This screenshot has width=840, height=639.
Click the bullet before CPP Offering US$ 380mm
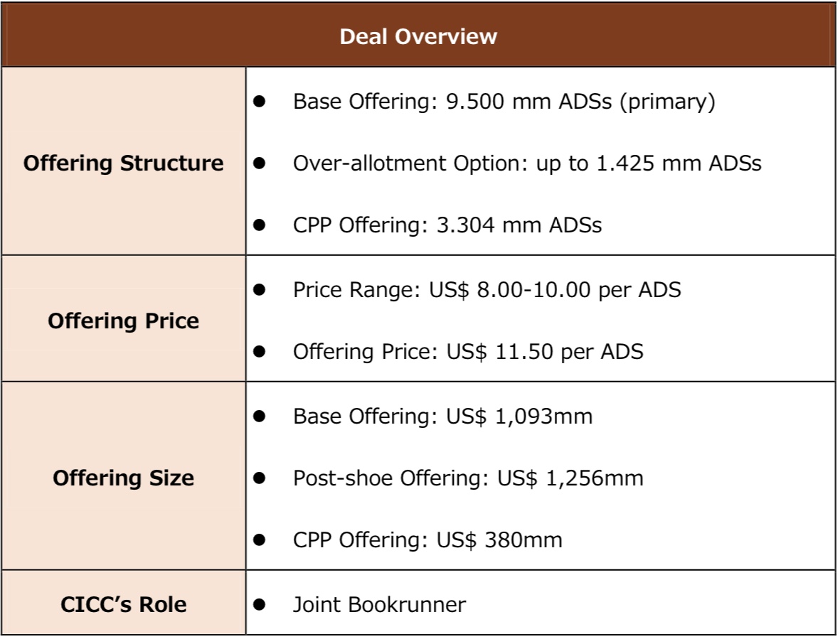pyautogui.click(x=260, y=539)
